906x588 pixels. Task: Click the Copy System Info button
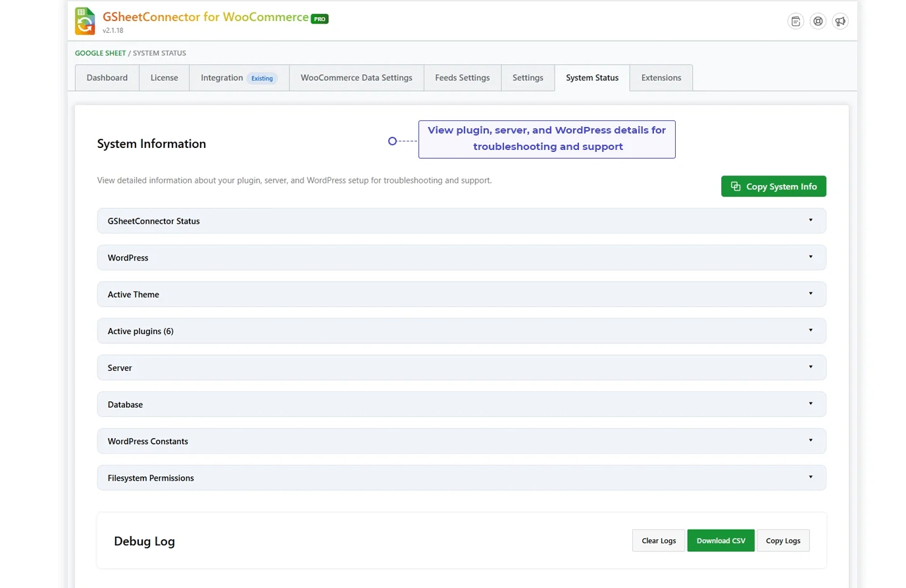pos(774,186)
